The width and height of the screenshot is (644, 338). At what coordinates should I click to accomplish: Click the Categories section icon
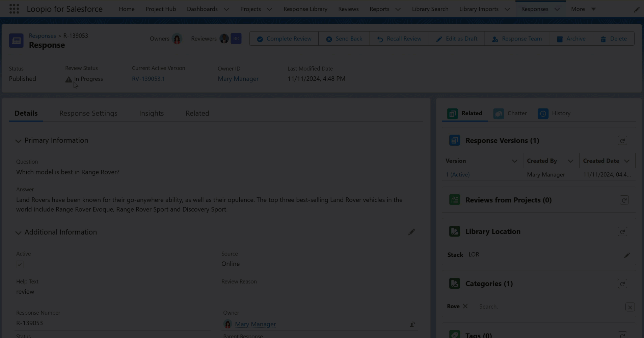pos(455,283)
